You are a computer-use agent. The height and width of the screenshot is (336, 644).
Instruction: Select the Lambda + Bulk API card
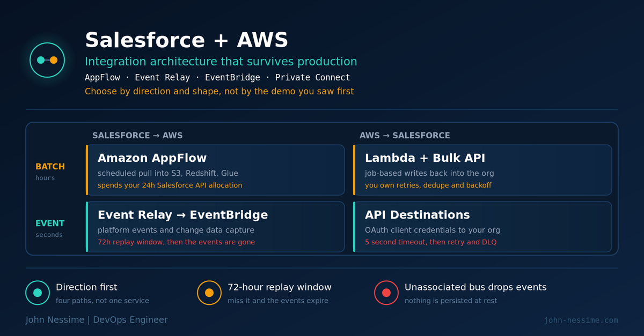pos(482,170)
